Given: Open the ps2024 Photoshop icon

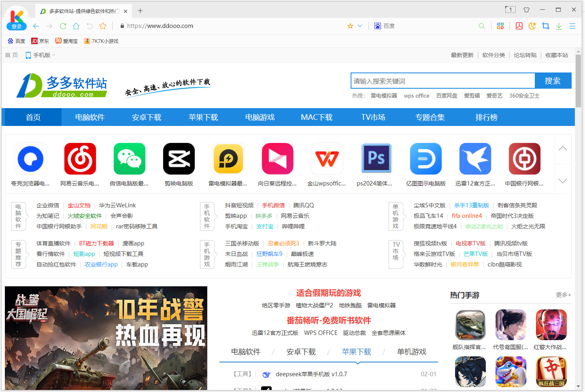Looking at the screenshot, I should click(376, 158).
